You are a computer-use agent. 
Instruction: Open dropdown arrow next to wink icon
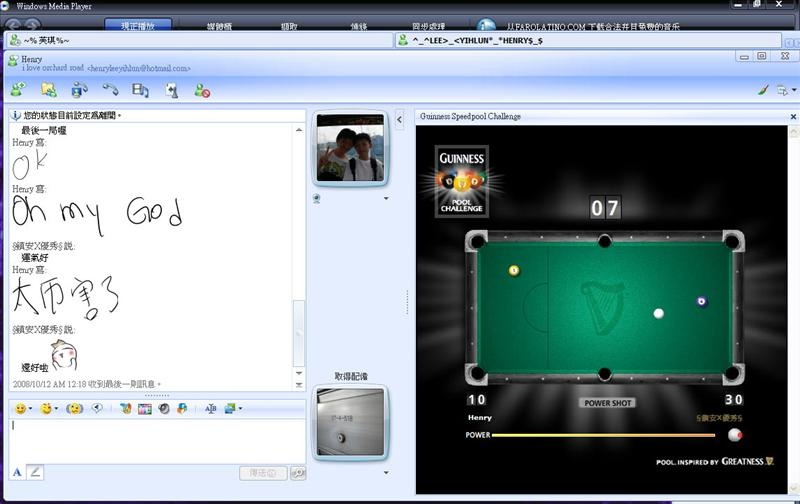(x=56, y=409)
